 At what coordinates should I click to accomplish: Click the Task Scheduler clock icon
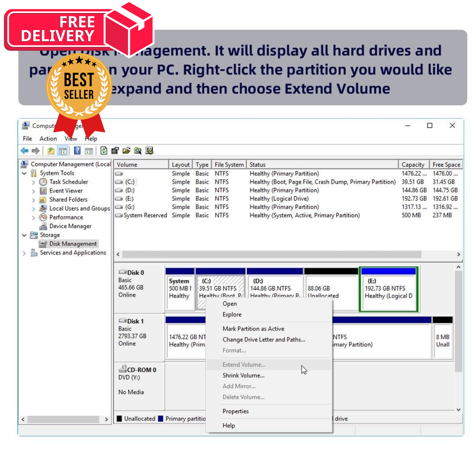(43, 182)
